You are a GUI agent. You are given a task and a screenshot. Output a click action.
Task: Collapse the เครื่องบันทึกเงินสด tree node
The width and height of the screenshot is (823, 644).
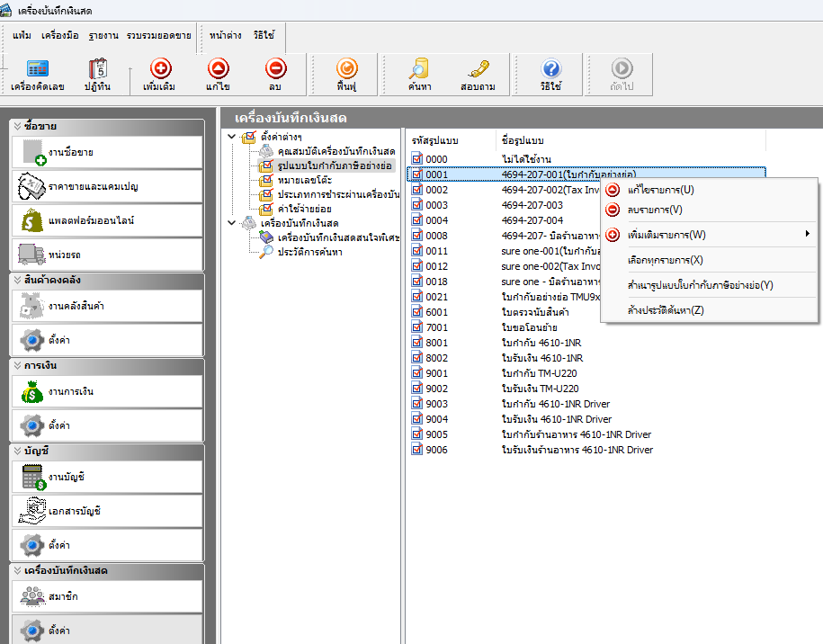(231, 223)
